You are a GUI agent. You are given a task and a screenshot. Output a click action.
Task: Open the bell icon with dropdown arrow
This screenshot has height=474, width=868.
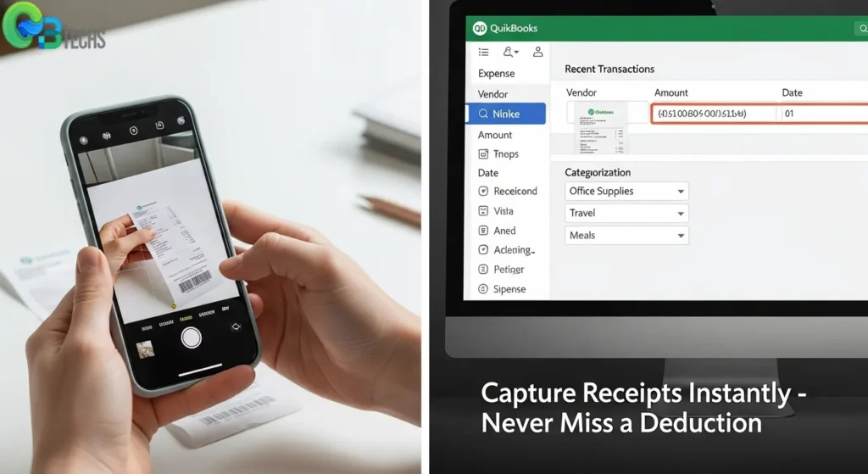510,52
